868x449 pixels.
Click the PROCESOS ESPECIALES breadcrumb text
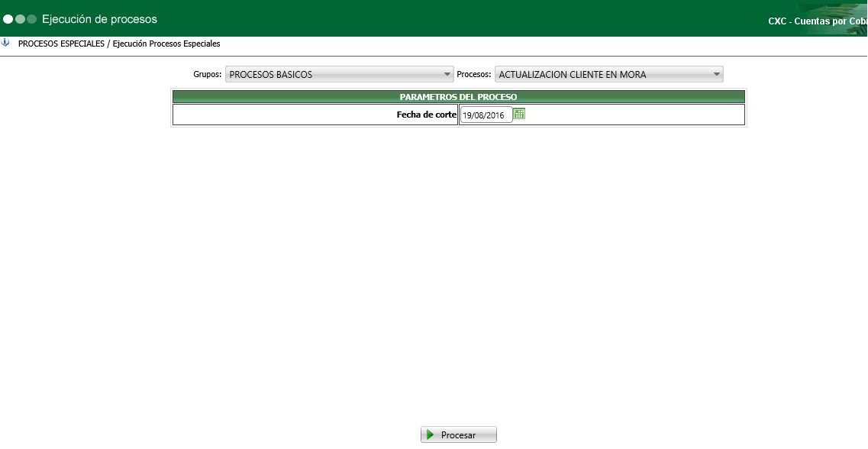(x=61, y=44)
